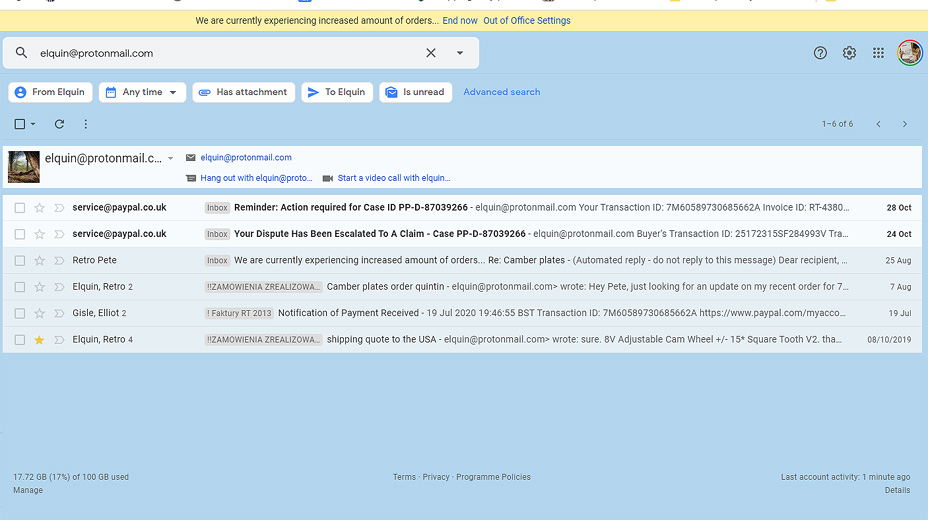928x520 pixels.
Task: Star the Retro Pete email
Action: [x=39, y=260]
